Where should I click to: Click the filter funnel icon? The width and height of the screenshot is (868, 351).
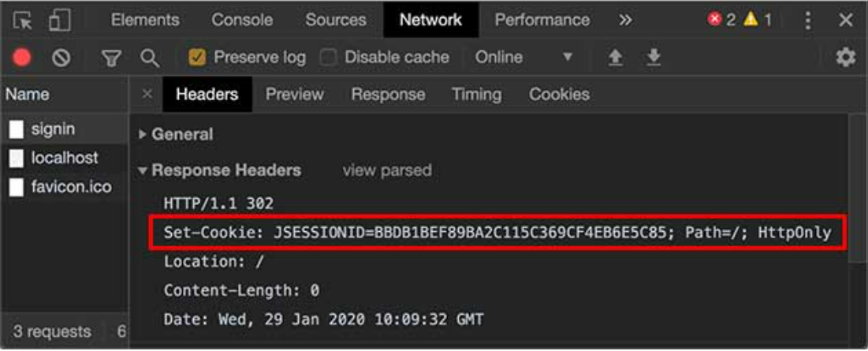112,58
